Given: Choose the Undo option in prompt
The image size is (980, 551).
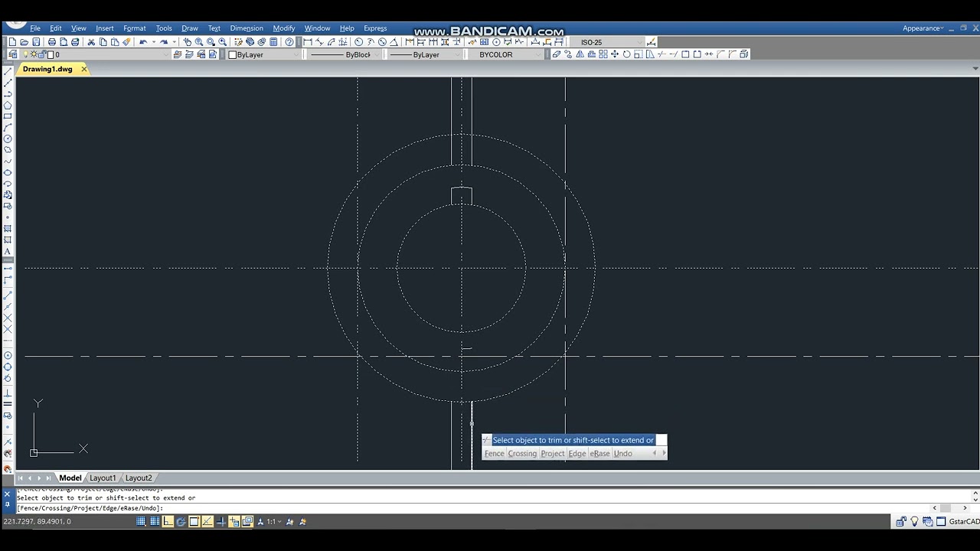Looking at the screenshot, I should pyautogui.click(x=623, y=454).
